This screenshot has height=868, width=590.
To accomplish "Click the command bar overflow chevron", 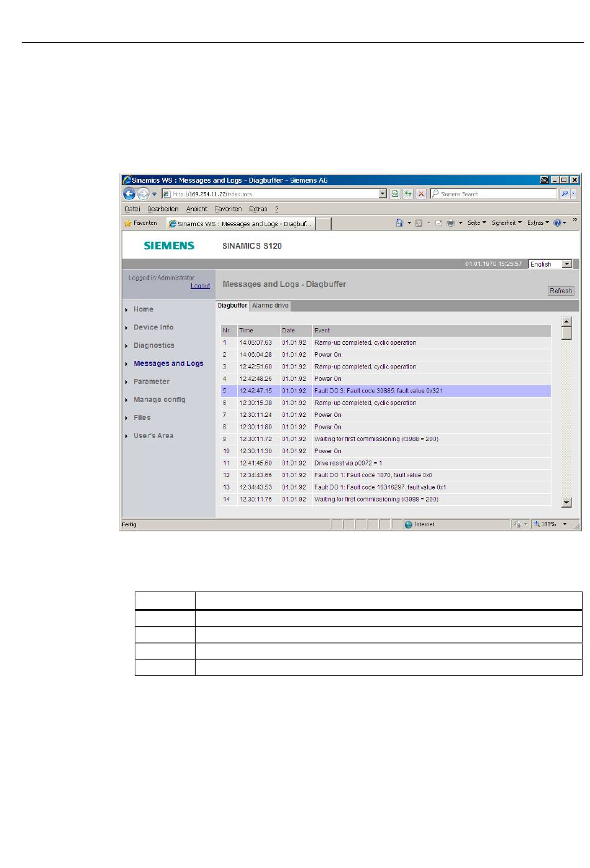I will [574, 220].
